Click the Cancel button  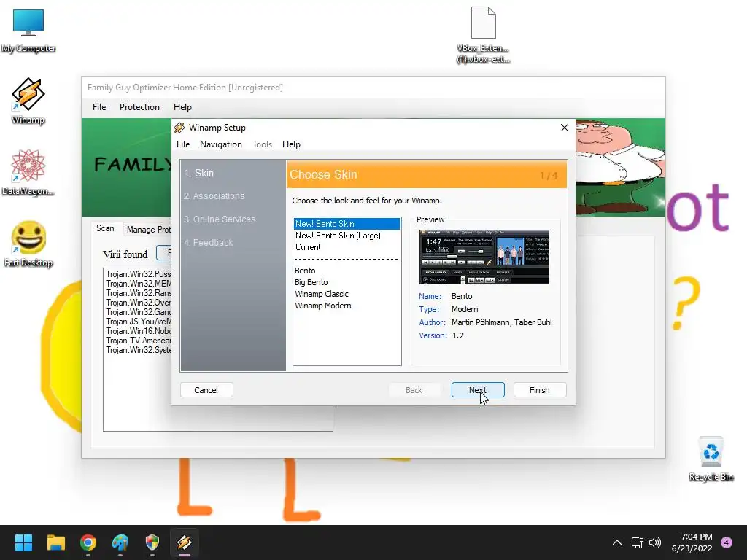(206, 390)
